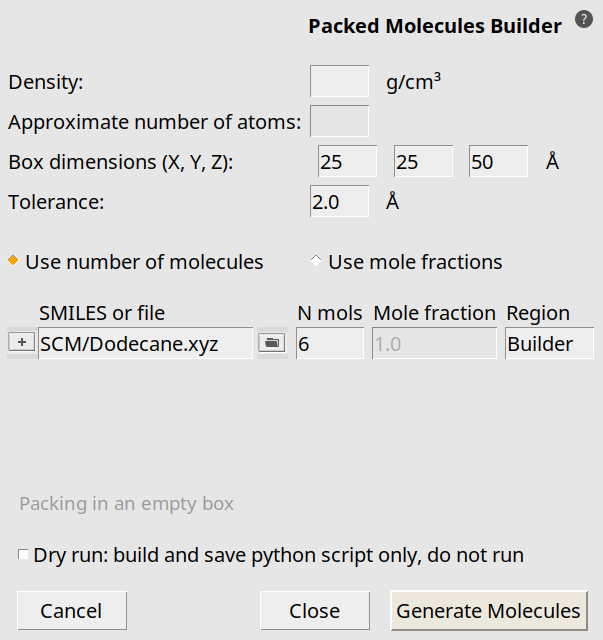The image size is (603, 640).
Task: Click the box X dimension field
Action: [x=347, y=161]
